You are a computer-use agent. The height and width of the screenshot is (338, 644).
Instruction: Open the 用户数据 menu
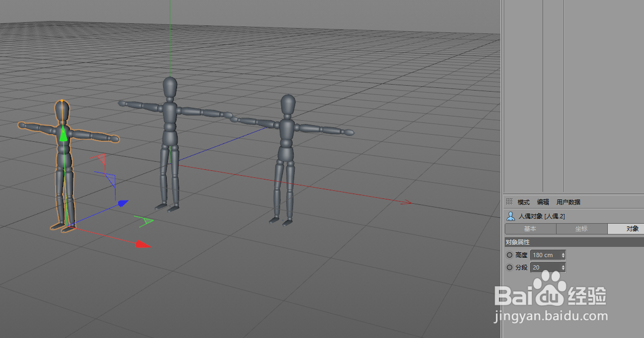pos(568,202)
